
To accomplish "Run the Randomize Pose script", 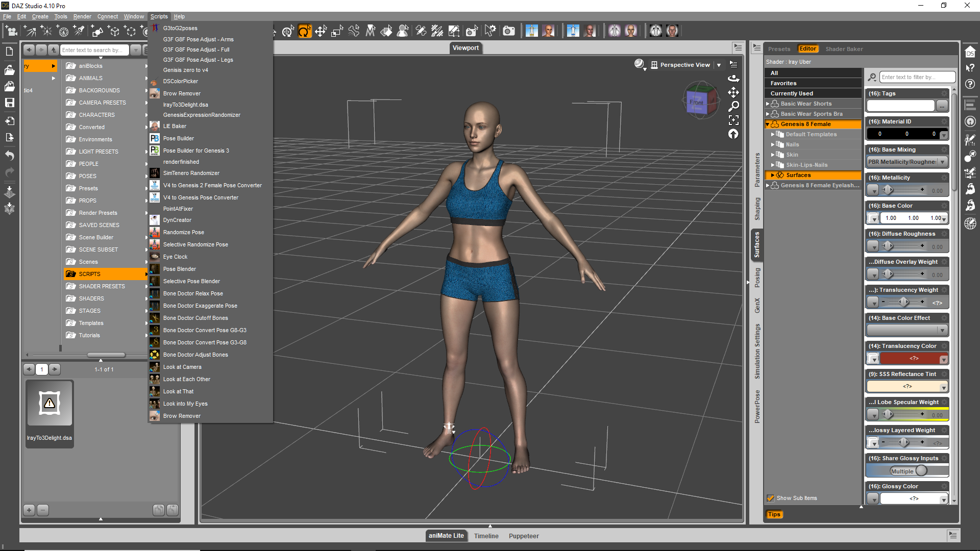I will 183,233.
